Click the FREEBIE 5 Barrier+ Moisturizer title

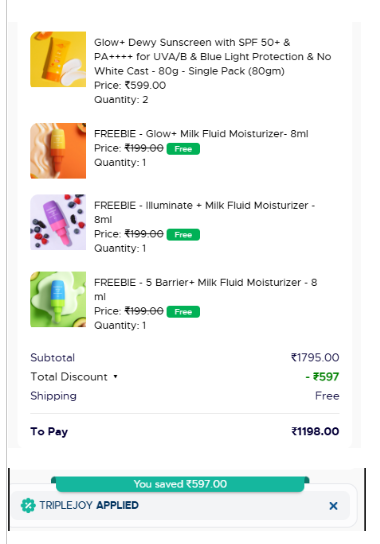205,289
